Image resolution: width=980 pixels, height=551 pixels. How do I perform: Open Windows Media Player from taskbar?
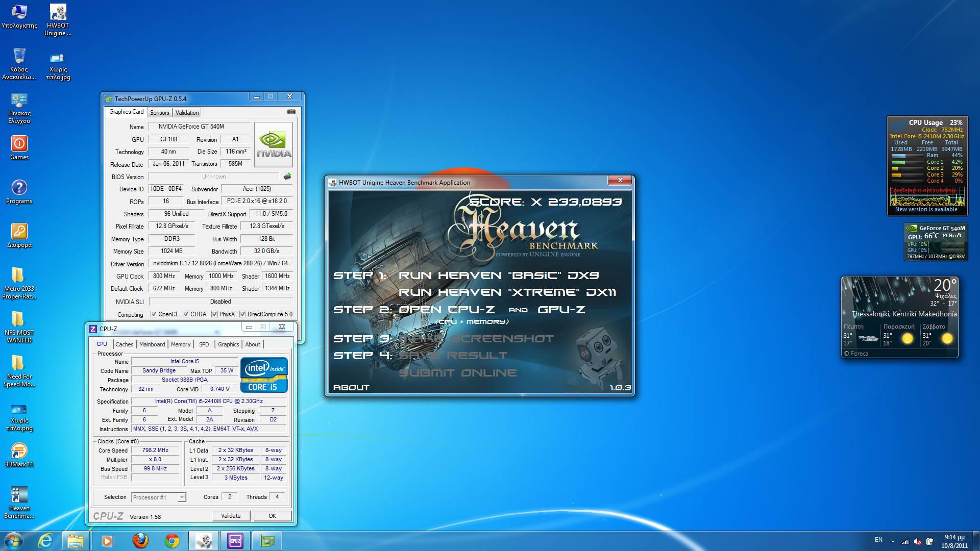107,541
